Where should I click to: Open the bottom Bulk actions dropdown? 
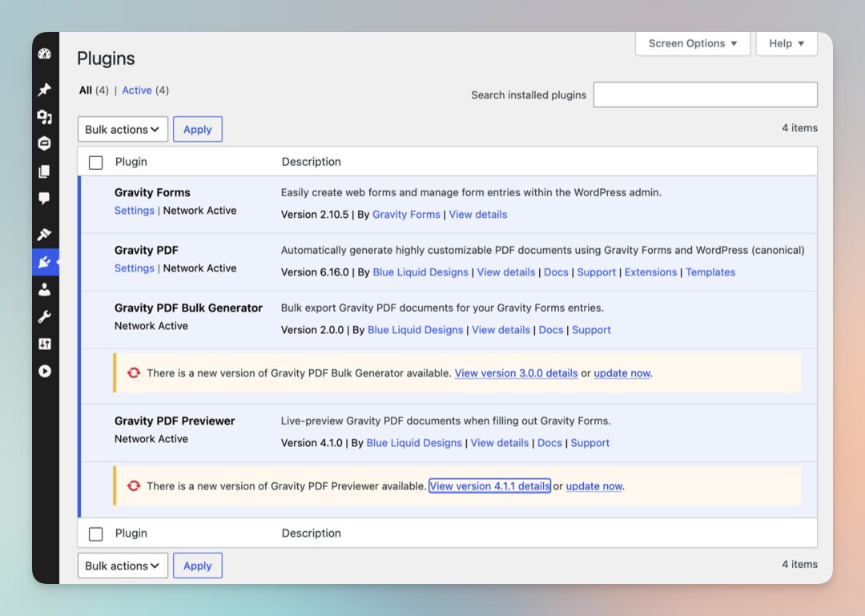123,566
